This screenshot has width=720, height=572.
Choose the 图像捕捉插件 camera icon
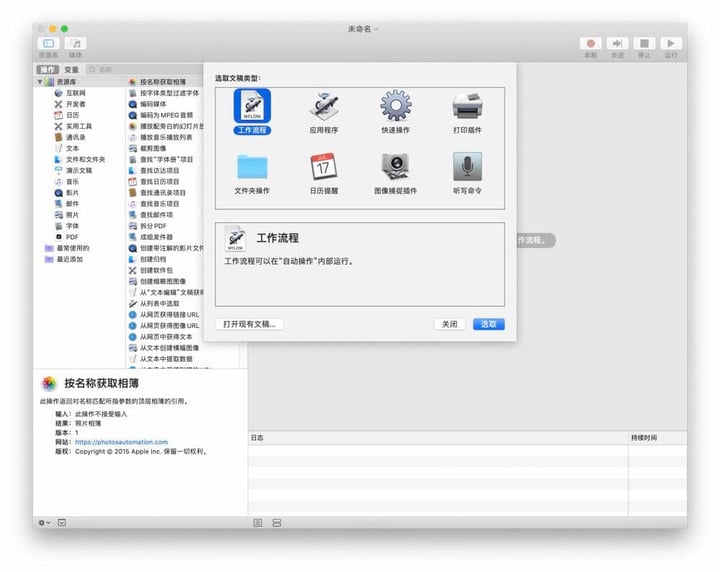[x=395, y=167]
